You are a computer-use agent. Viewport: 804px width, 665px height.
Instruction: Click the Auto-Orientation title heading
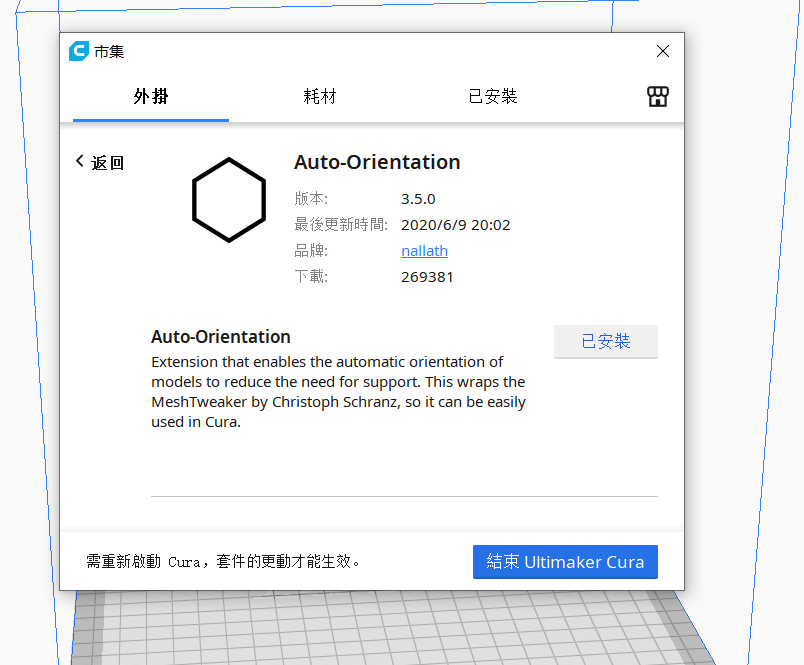pos(377,162)
